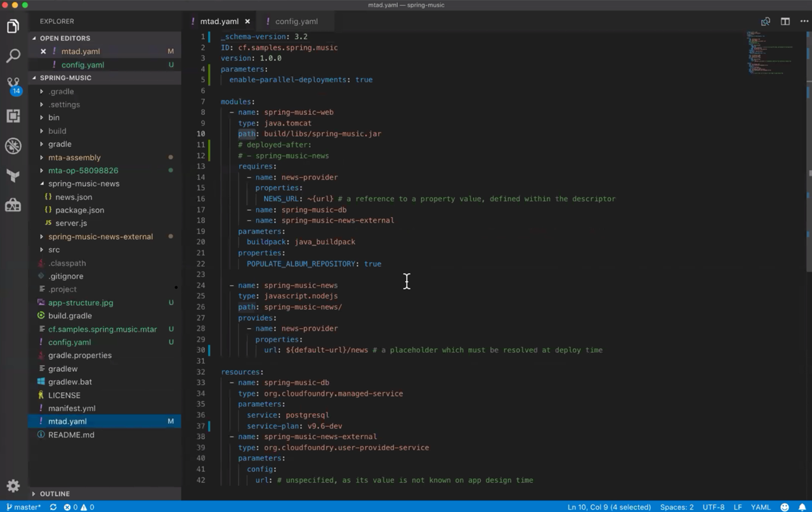Change YAML language mode in status bar
The height and width of the screenshot is (512, 812).
click(761, 507)
